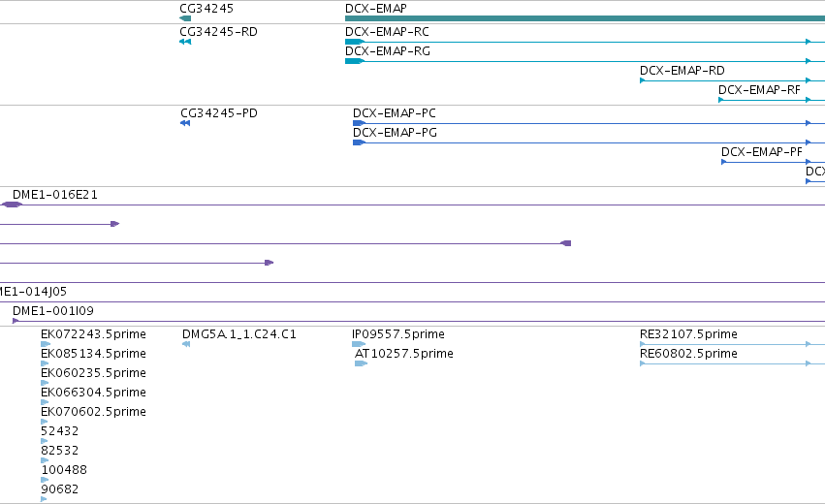The height and width of the screenshot is (504, 825).
Task: Click the DCX-EMAP-RG transcript label
Action: 387,51
